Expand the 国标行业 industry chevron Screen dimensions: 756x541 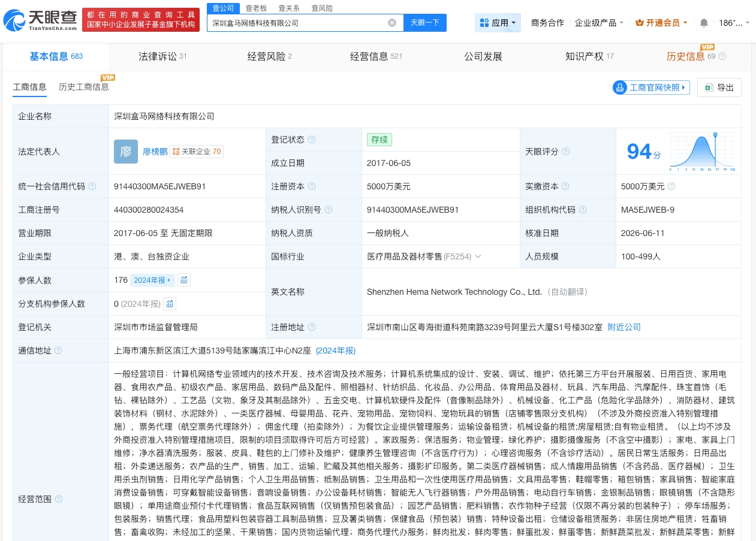pos(478,256)
